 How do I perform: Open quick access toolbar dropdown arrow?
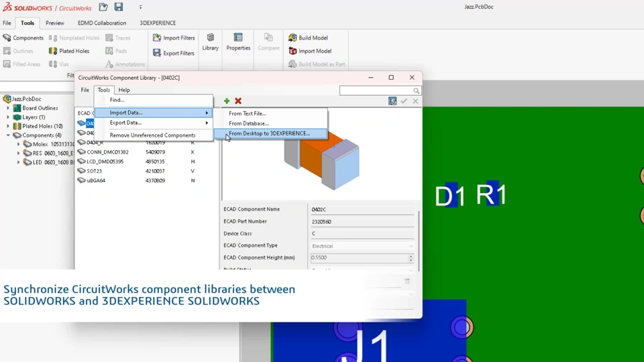140,7
